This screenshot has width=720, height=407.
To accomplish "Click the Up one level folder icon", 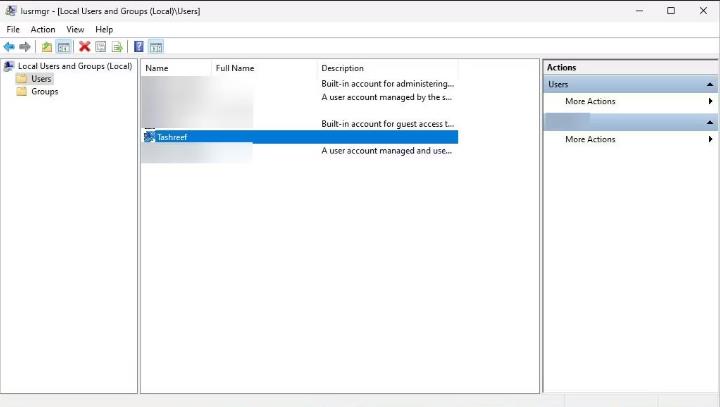I will click(46, 47).
